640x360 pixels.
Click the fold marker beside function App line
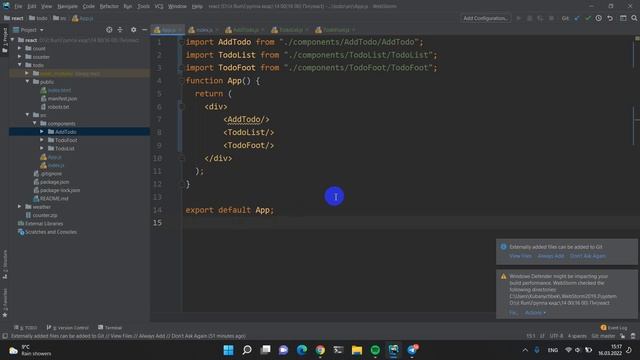click(182, 81)
